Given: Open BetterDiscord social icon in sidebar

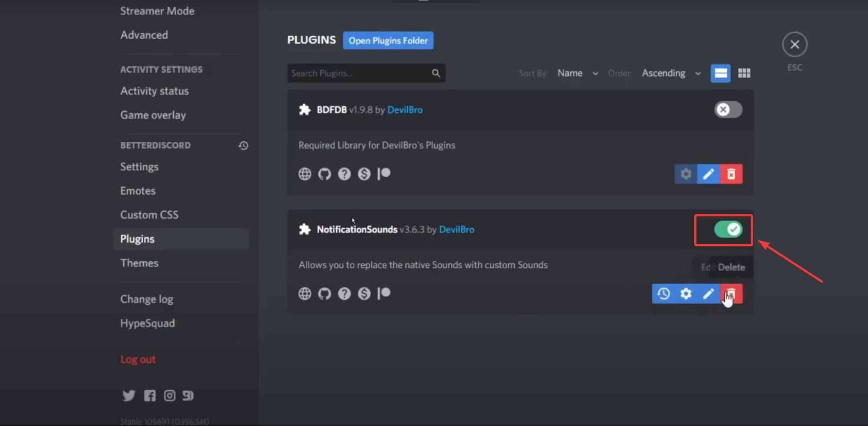Looking at the screenshot, I should tap(188, 395).
